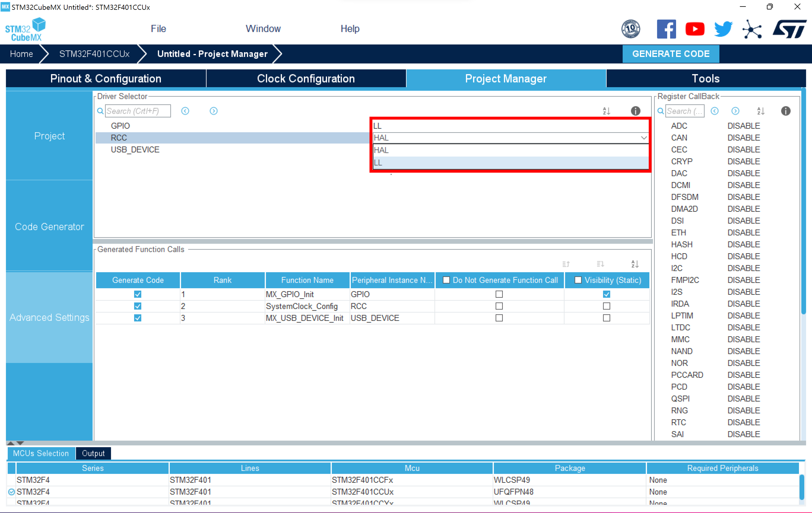The height and width of the screenshot is (513, 812).
Task: Click the MCU list vertical scrollbar
Action: pyautogui.click(x=802, y=487)
